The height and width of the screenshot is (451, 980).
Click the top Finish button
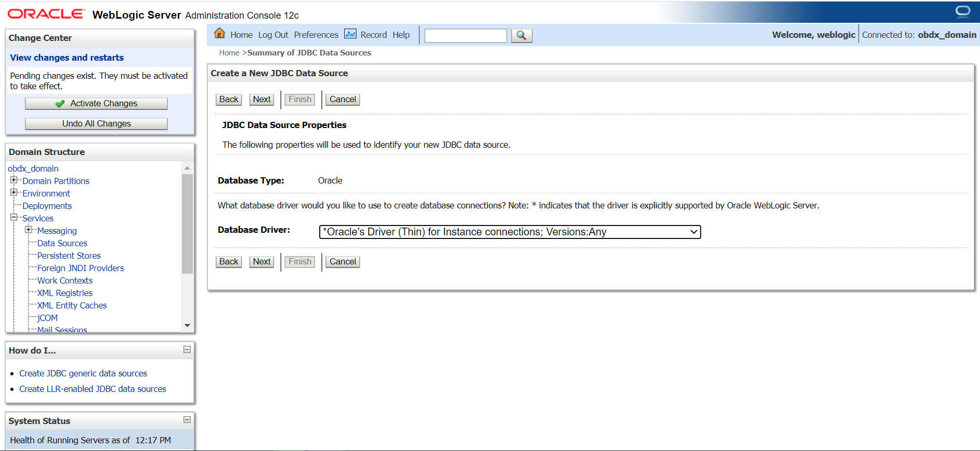pyautogui.click(x=300, y=100)
